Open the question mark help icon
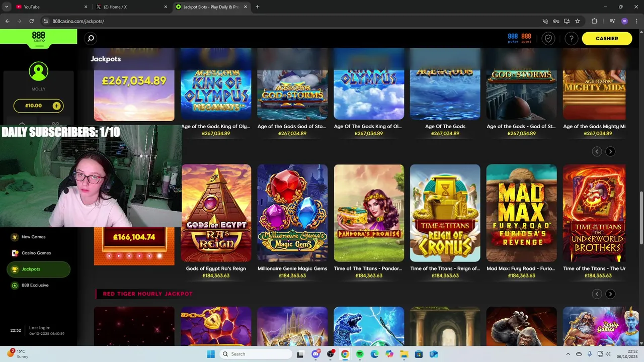 (571, 38)
